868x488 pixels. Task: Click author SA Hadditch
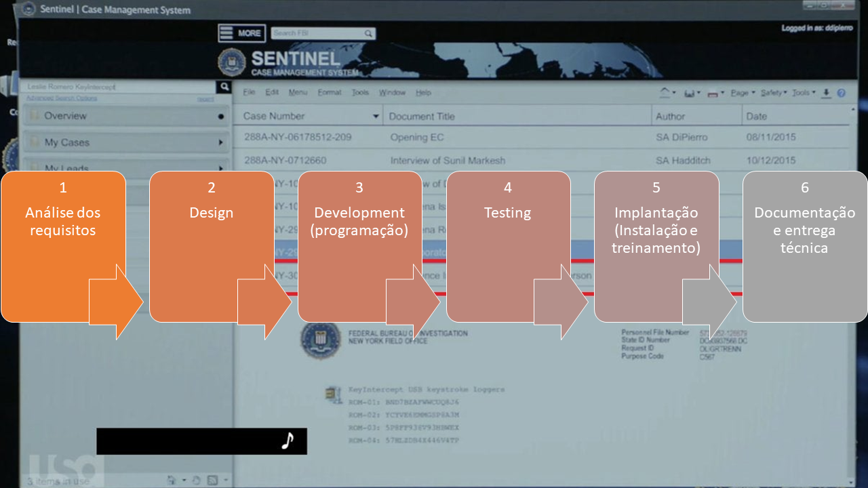click(683, 161)
